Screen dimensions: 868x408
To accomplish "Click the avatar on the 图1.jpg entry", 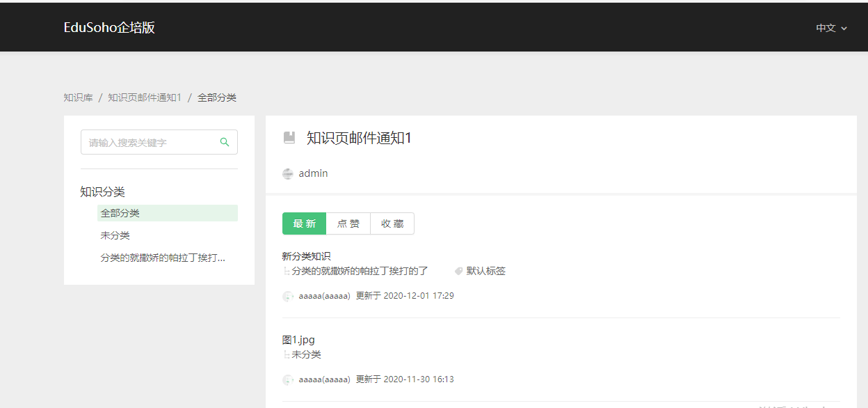I will pos(288,379).
